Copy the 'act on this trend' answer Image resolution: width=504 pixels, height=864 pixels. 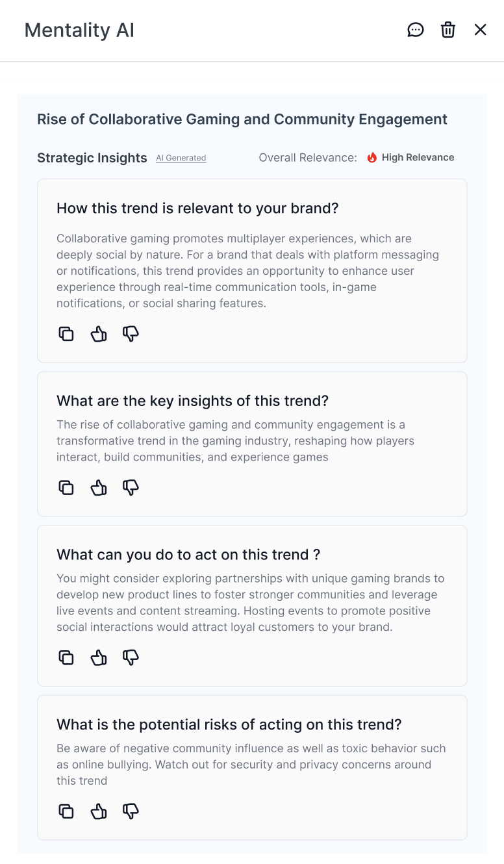pos(66,657)
